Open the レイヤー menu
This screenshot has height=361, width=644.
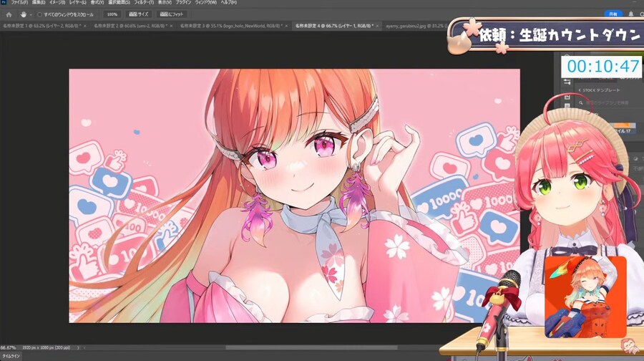click(77, 2)
